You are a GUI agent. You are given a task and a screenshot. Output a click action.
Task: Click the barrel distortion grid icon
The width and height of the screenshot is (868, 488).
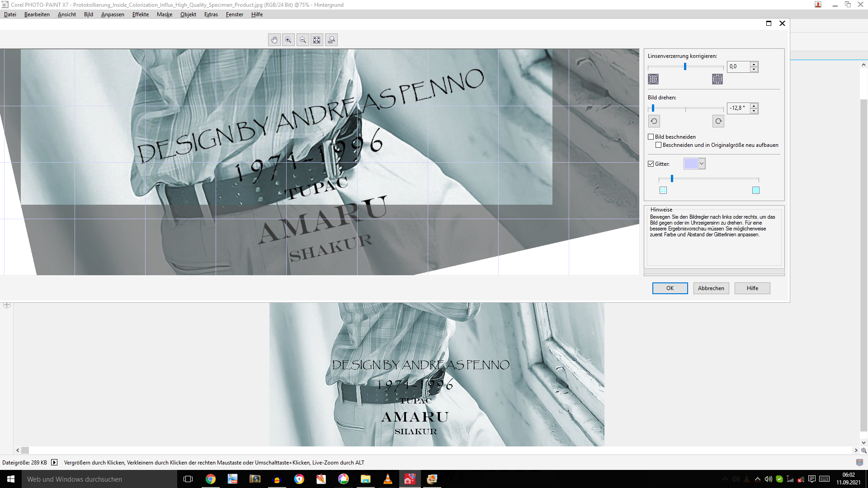[x=653, y=79]
